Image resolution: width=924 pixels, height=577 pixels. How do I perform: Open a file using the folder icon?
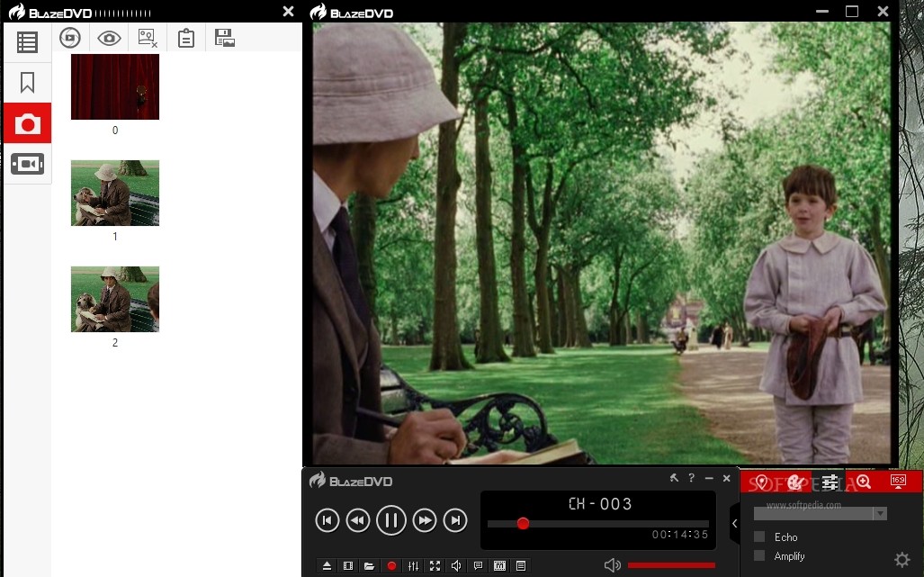click(x=370, y=566)
